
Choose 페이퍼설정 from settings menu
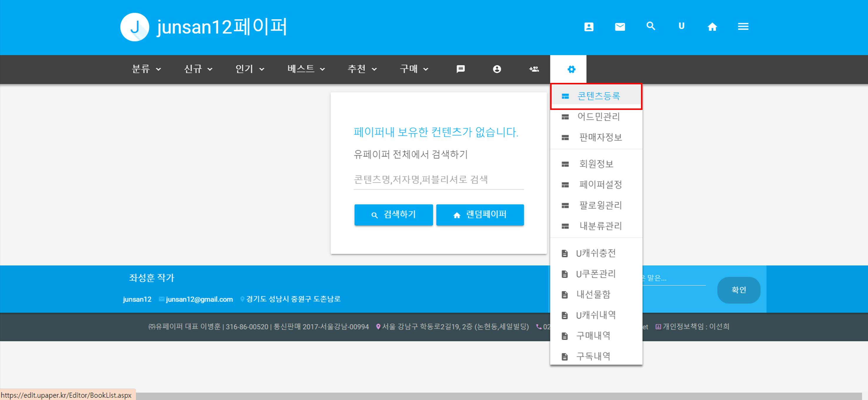600,185
